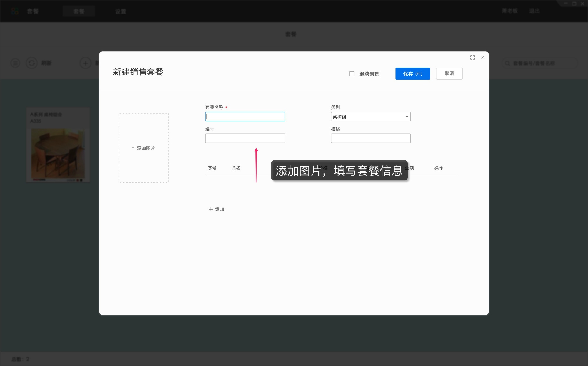
Task: Select the 套餐 tab in the top bar
Action: [79, 11]
